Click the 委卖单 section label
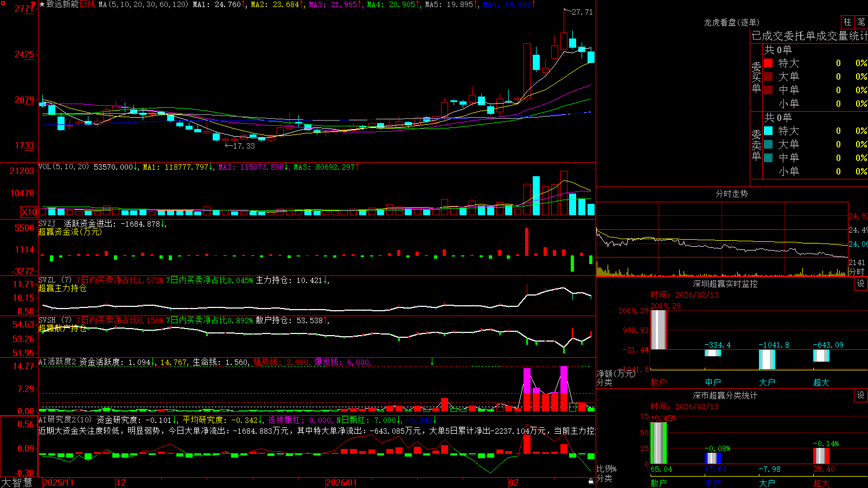The height and width of the screenshot is (488, 868). [x=756, y=145]
